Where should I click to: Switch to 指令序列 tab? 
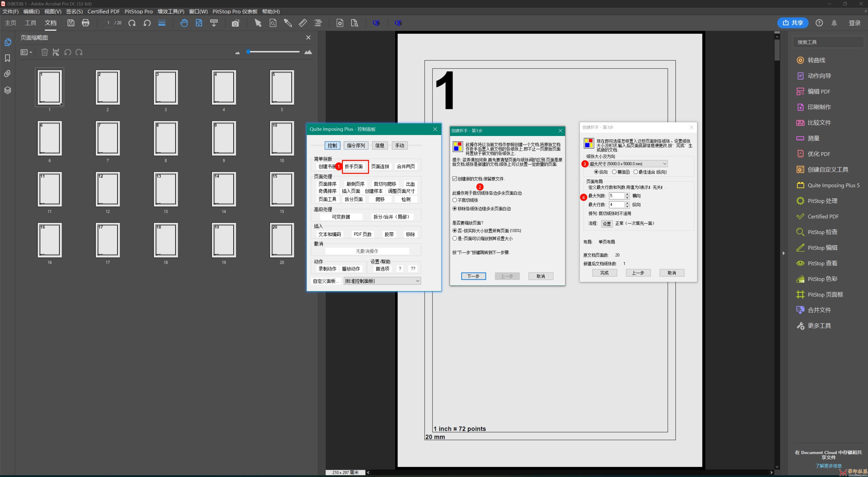pyautogui.click(x=355, y=145)
